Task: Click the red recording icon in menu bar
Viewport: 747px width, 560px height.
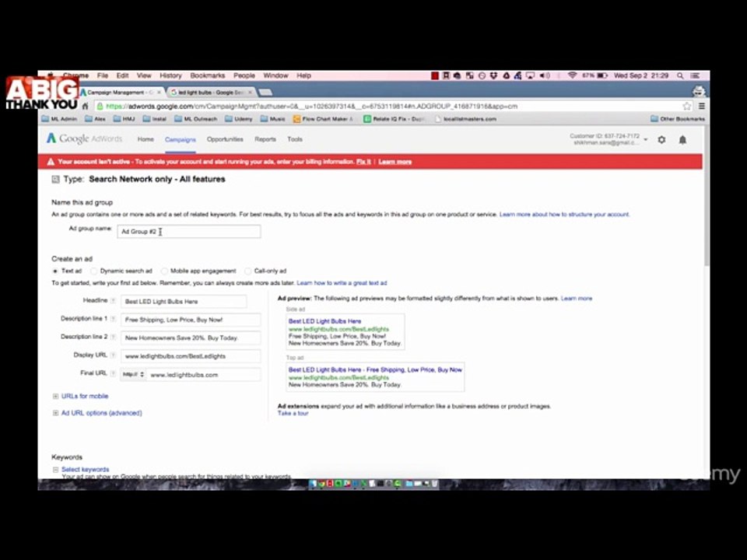Action: (434, 75)
